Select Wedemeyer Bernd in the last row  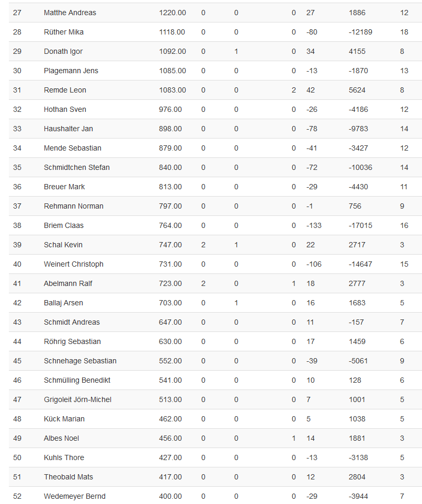pos(75,496)
